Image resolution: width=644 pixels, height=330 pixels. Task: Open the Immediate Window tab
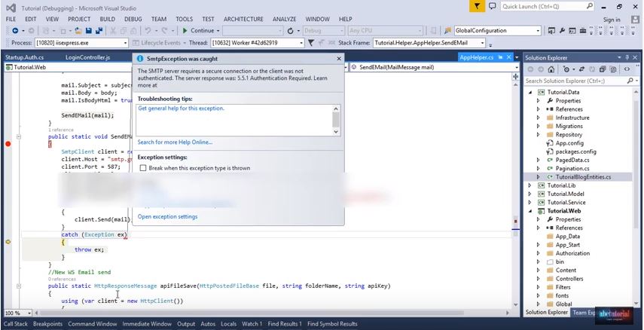pos(147,324)
